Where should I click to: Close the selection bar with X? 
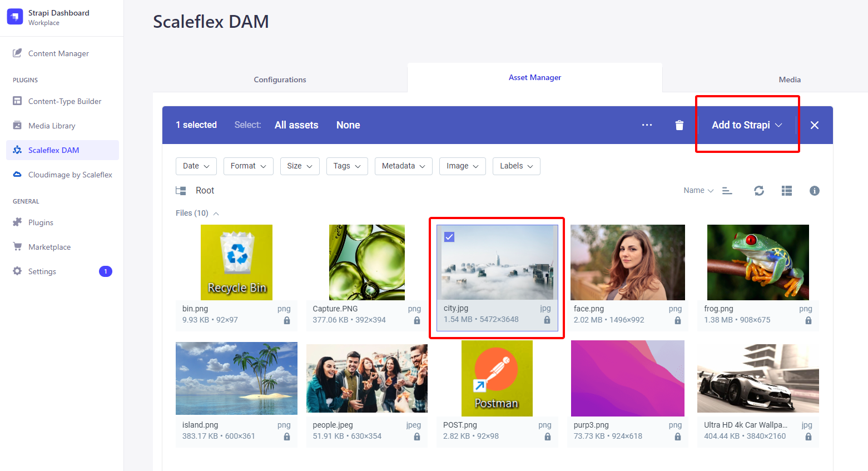815,125
